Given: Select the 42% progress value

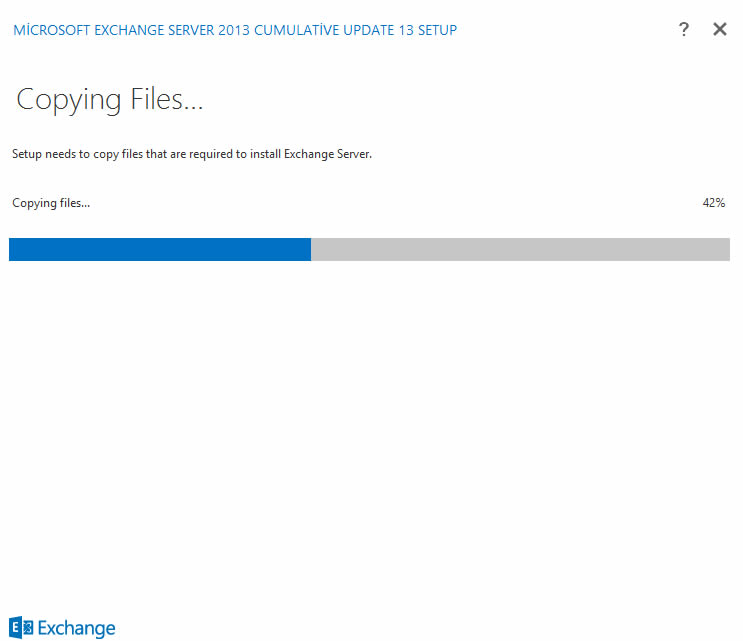Looking at the screenshot, I should (714, 203).
